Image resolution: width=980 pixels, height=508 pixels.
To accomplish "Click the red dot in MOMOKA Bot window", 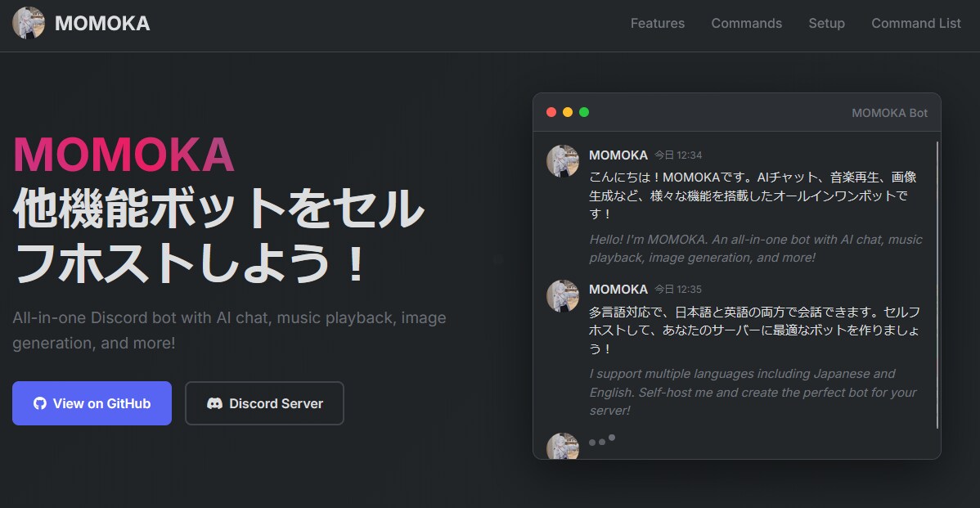I will tap(551, 112).
